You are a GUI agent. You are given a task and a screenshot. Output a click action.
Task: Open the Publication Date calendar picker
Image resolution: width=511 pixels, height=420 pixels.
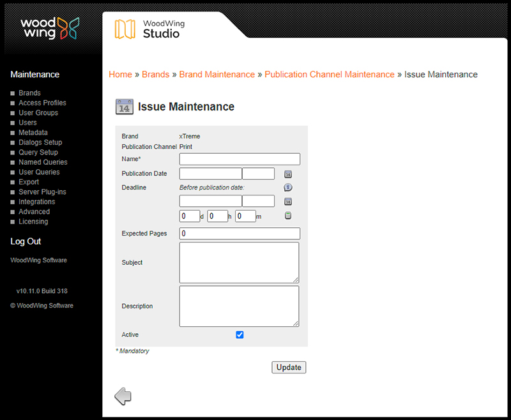tap(287, 174)
